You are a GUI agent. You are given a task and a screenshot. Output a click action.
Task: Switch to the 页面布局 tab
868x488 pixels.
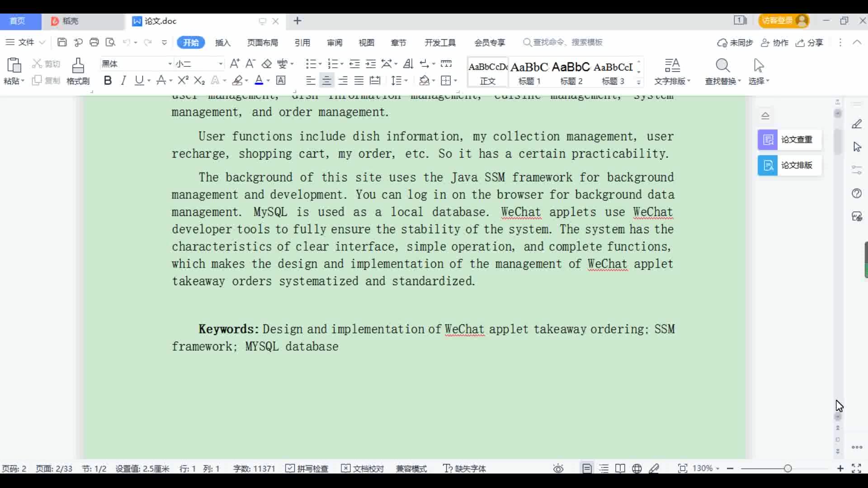(262, 42)
